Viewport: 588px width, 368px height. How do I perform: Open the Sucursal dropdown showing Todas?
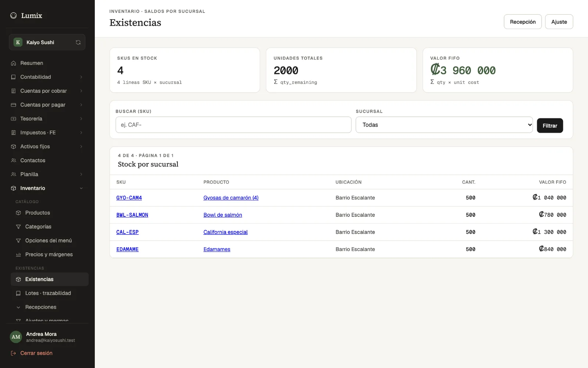pos(444,125)
